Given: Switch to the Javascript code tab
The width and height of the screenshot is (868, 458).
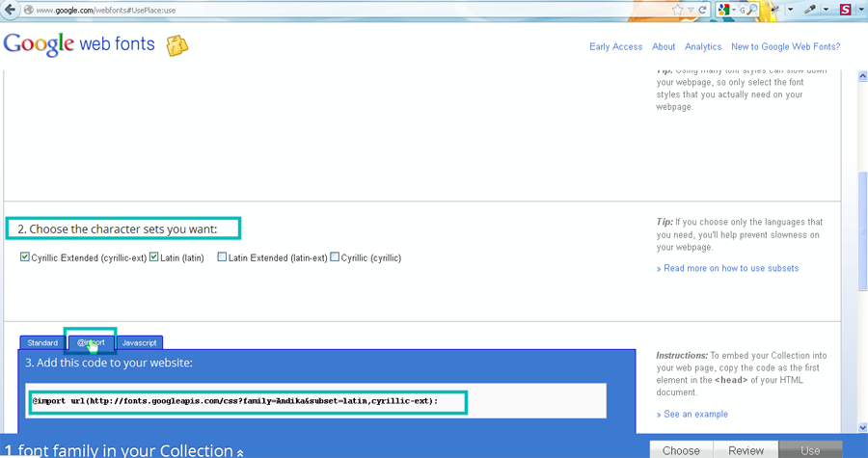Looking at the screenshot, I should click(140, 342).
